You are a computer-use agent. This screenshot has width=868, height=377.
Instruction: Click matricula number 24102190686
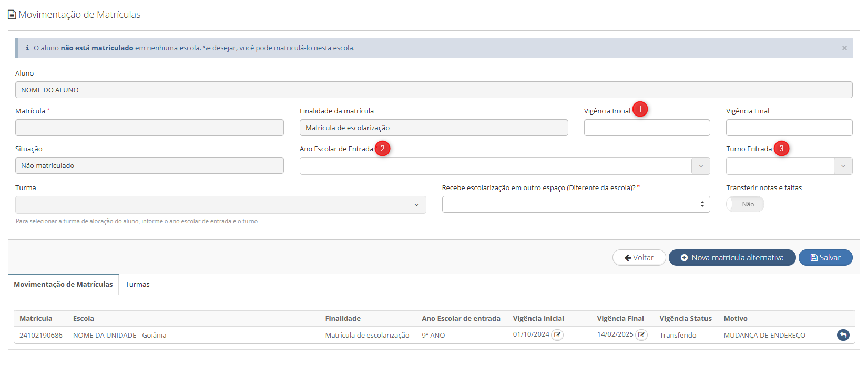pos(41,335)
